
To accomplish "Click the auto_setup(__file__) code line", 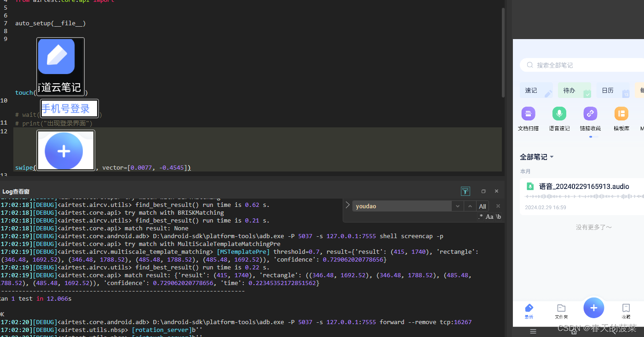I will point(51,23).
